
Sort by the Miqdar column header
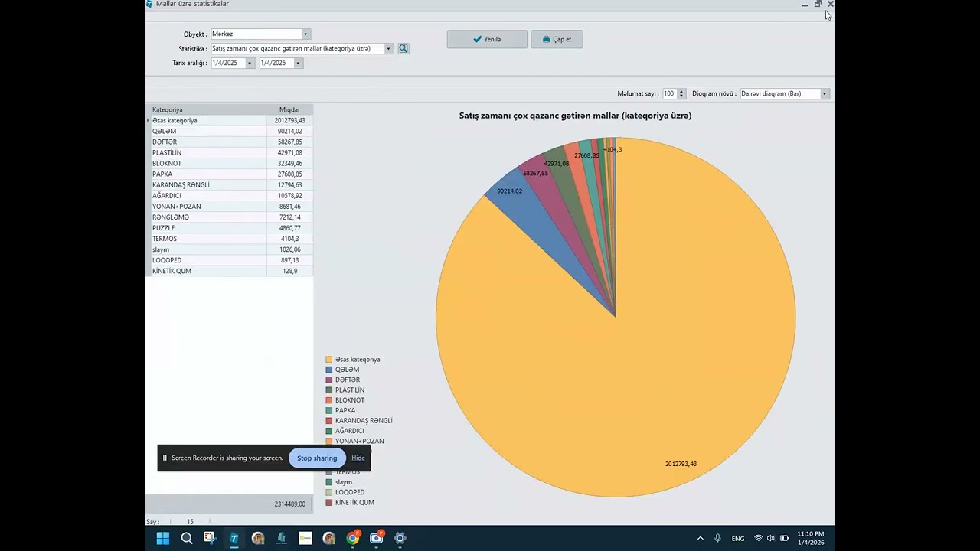click(290, 109)
